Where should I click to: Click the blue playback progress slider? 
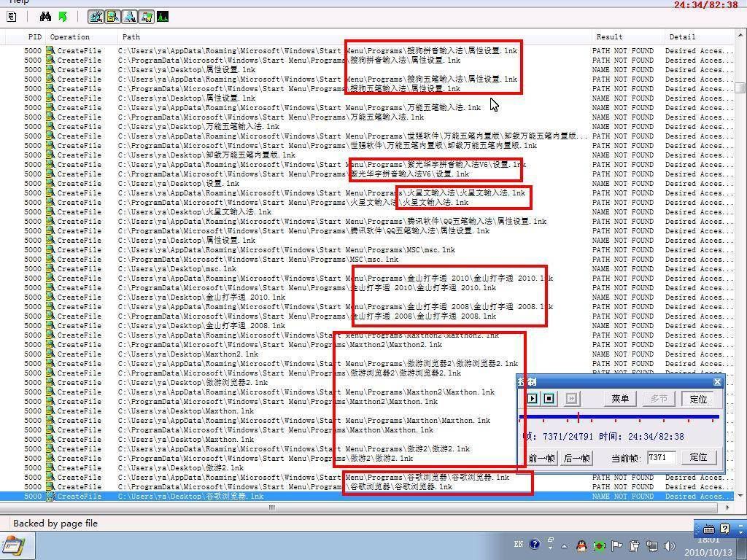[x=619, y=417]
